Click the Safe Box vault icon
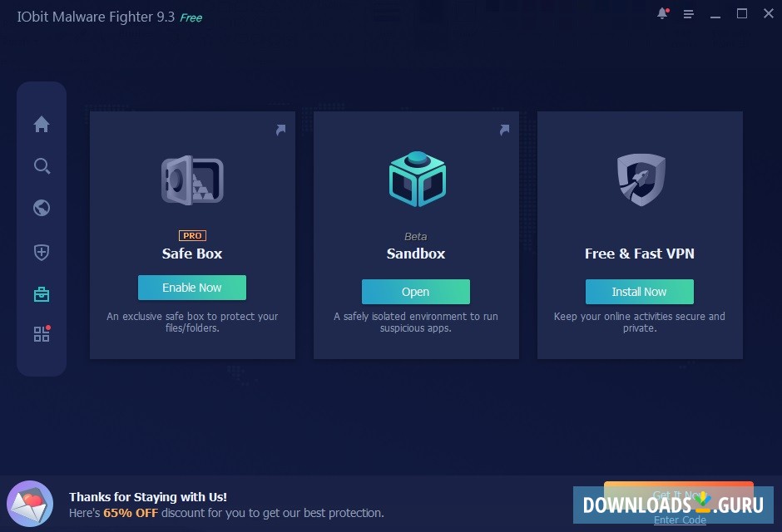This screenshot has height=532, width=782. pos(192,180)
